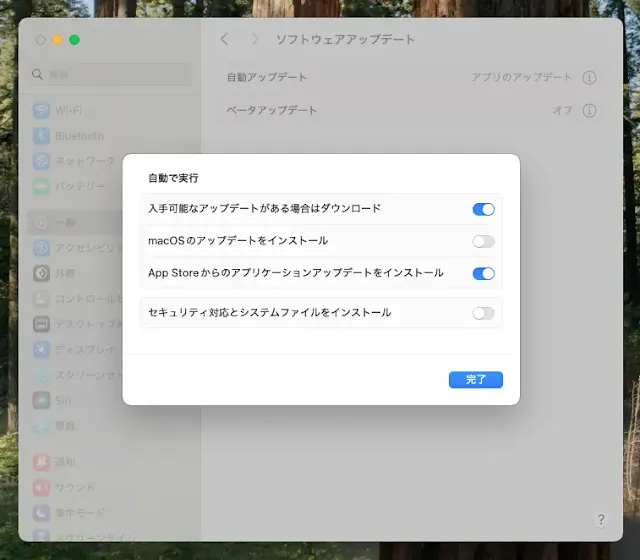
Task: Open ディスプレイ icon in sidebar
Action: coord(41,349)
